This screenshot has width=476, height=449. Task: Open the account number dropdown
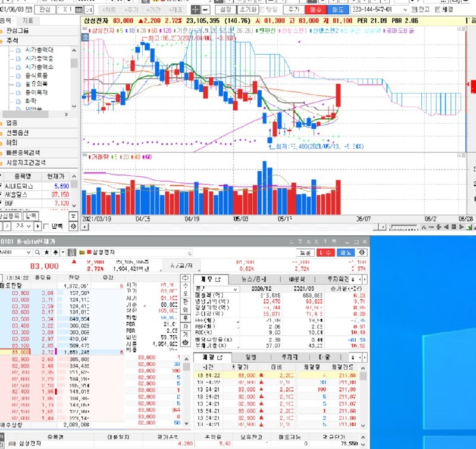406,10
